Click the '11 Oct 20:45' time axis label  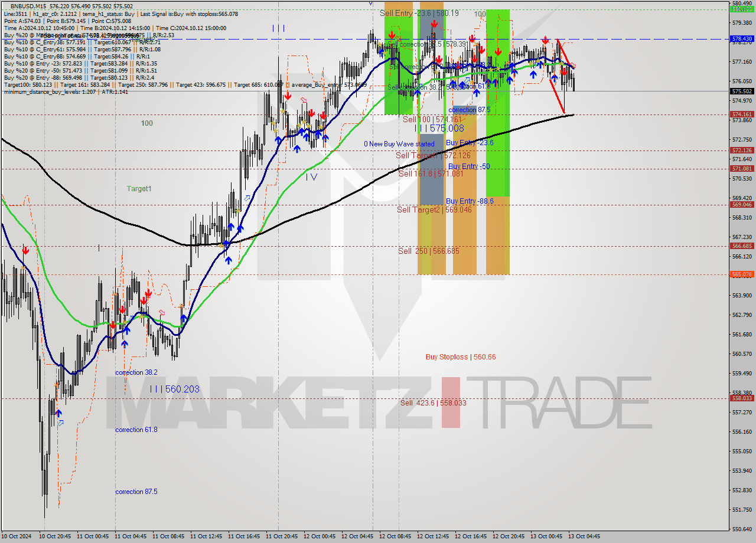point(281,537)
